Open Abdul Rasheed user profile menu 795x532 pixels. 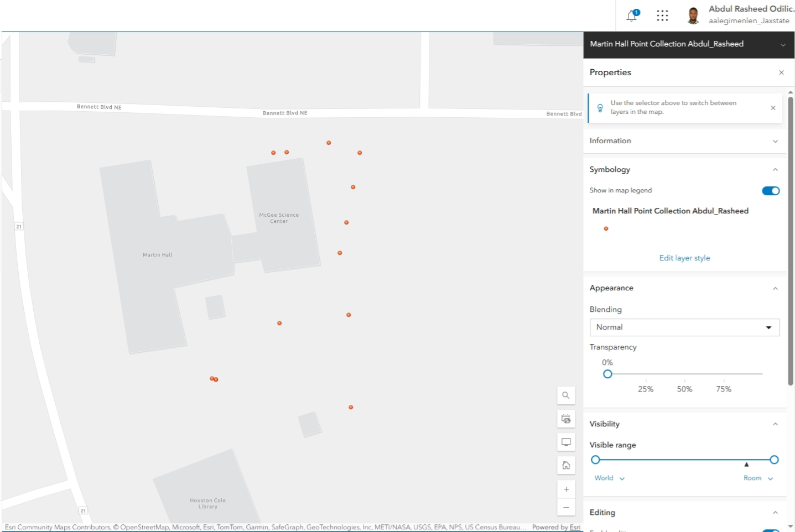[740, 15]
